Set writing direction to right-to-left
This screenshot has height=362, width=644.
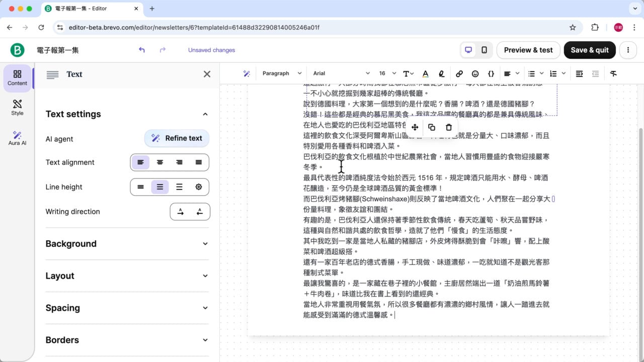[x=200, y=212]
